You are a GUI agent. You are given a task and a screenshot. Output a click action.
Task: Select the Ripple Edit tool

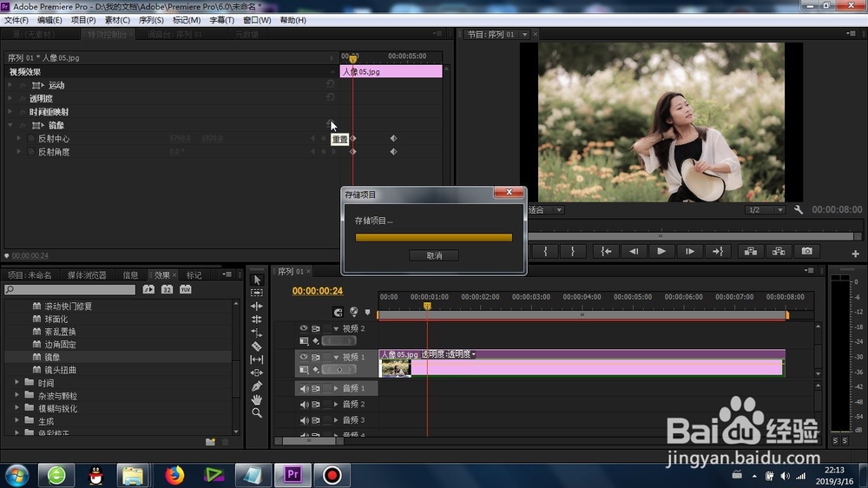(x=257, y=306)
